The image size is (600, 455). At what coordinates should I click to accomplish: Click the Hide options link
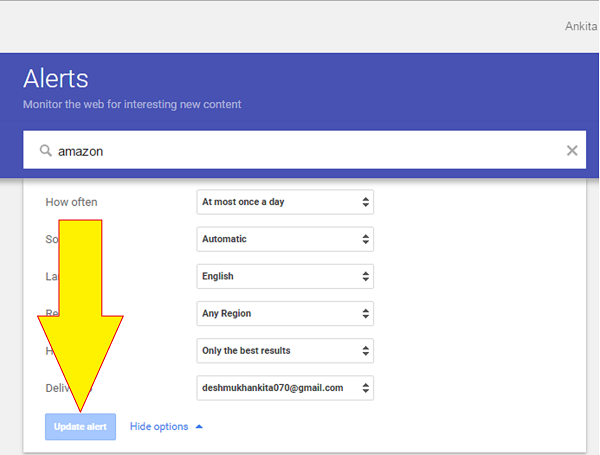pos(159,427)
